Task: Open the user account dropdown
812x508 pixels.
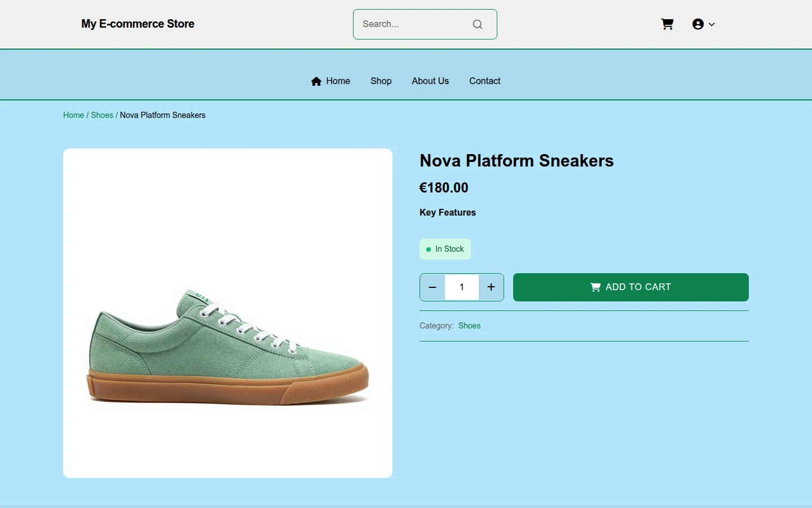Action: tap(703, 24)
